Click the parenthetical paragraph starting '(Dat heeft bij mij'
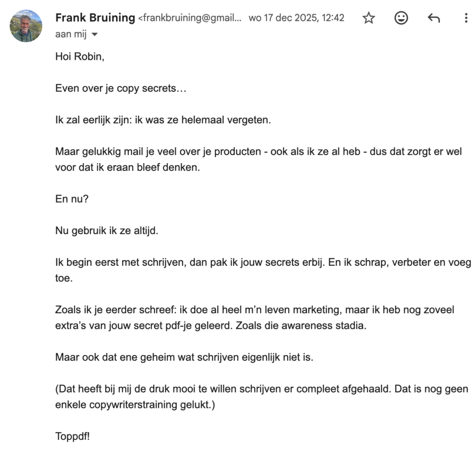The image size is (476, 452). 261,396
